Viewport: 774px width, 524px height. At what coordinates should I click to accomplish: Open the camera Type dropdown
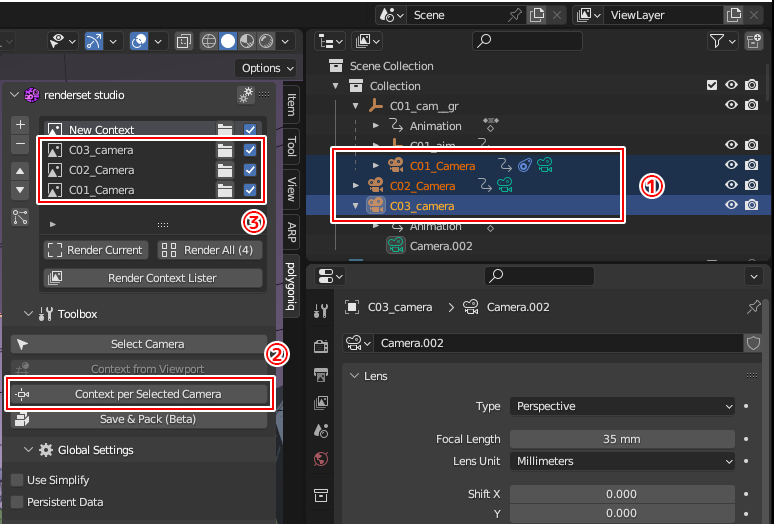coord(623,406)
